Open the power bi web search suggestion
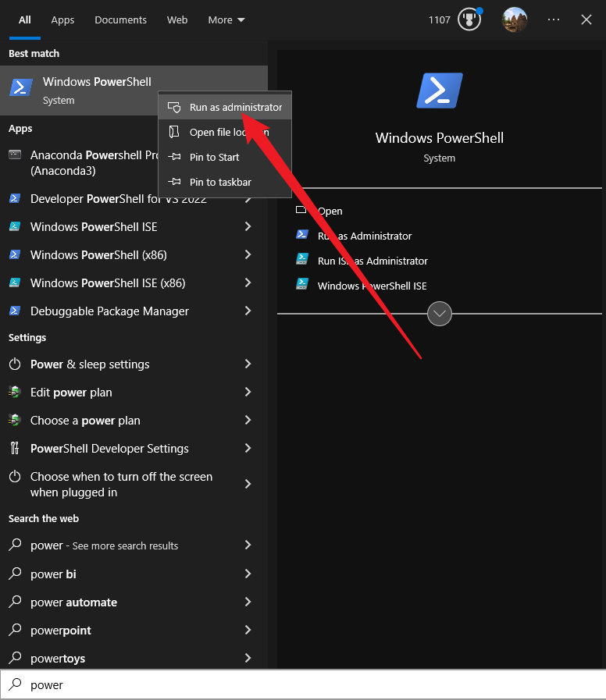The image size is (606, 700). pyautogui.click(x=53, y=574)
